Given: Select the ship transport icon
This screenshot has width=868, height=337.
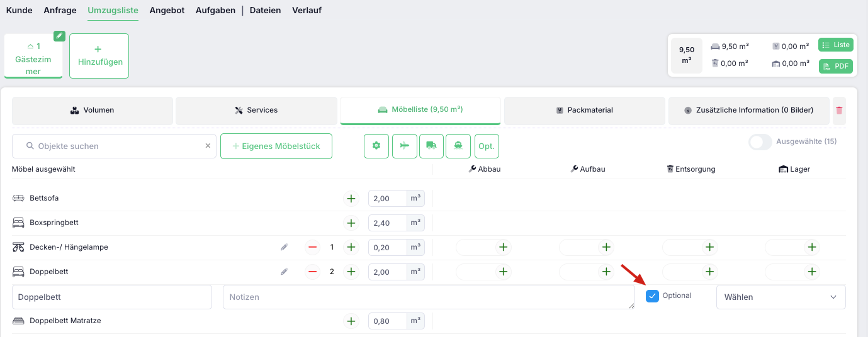Looking at the screenshot, I should [x=458, y=146].
